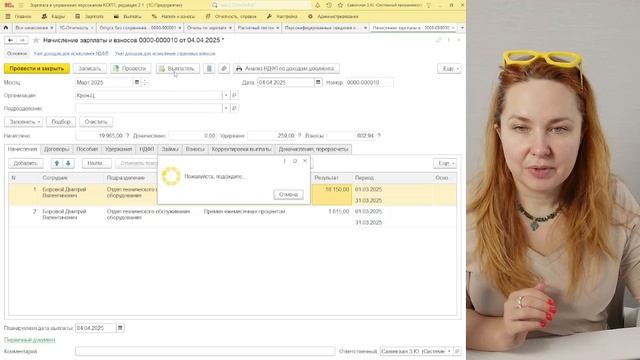Switch to the Расчетный листок tab

click(x=256, y=28)
